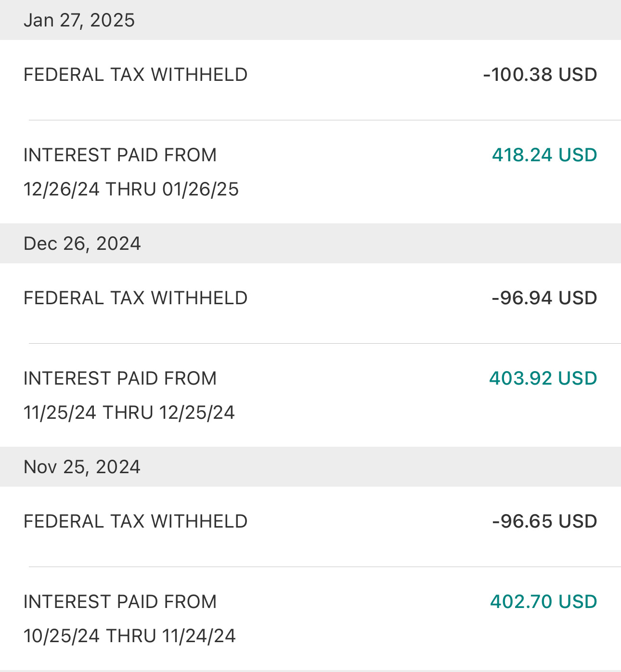
Task: Select the 403.92 USD interest amount
Action: [543, 378]
